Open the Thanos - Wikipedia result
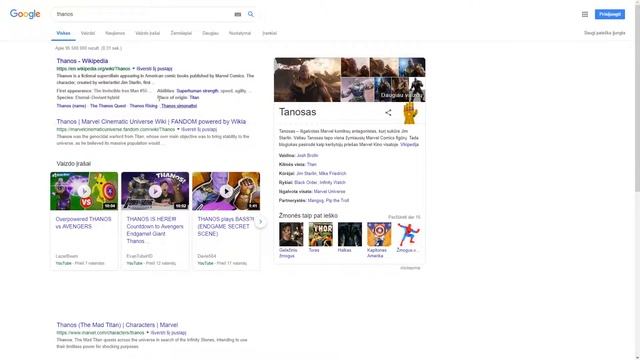640x360 pixels. pyautogui.click(x=82, y=61)
